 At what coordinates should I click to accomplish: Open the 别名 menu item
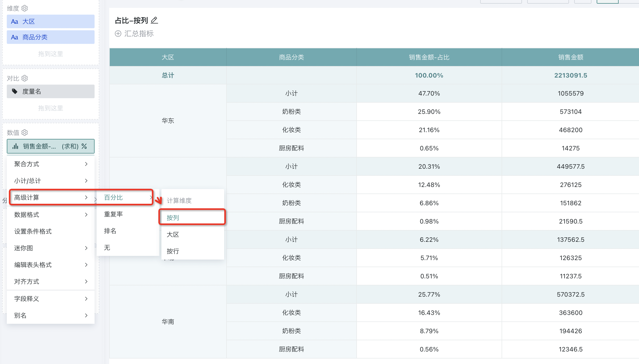coord(51,315)
